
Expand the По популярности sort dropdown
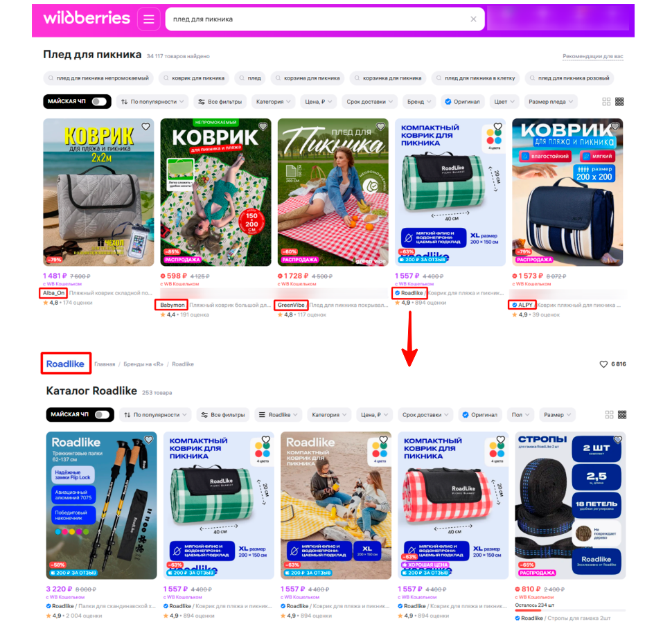click(152, 102)
